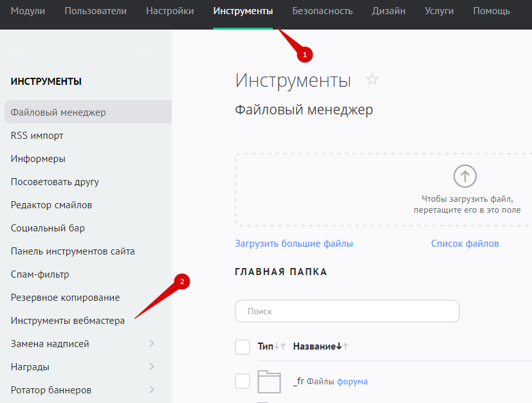Follow the форума link in the _fr row
532x403 pixels.
pos(352,381)
